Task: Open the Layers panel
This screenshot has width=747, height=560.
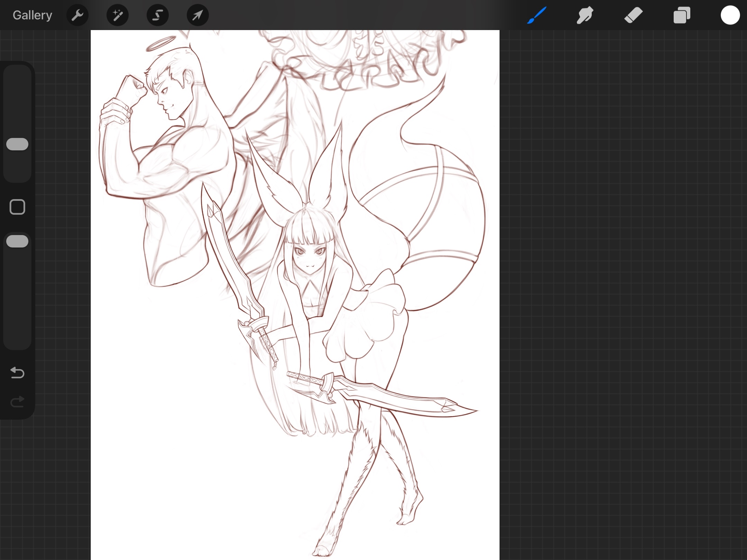Action: pyautogui.click(x=682, y=15)
